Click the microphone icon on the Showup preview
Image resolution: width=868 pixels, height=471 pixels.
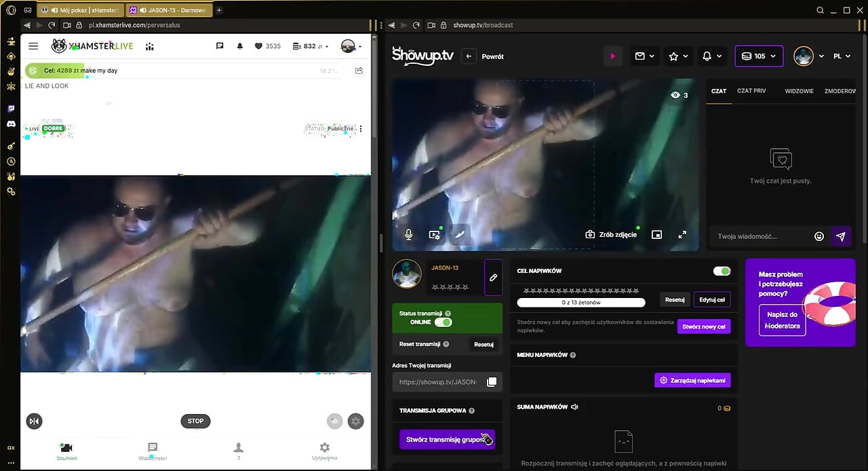[408, 234]
